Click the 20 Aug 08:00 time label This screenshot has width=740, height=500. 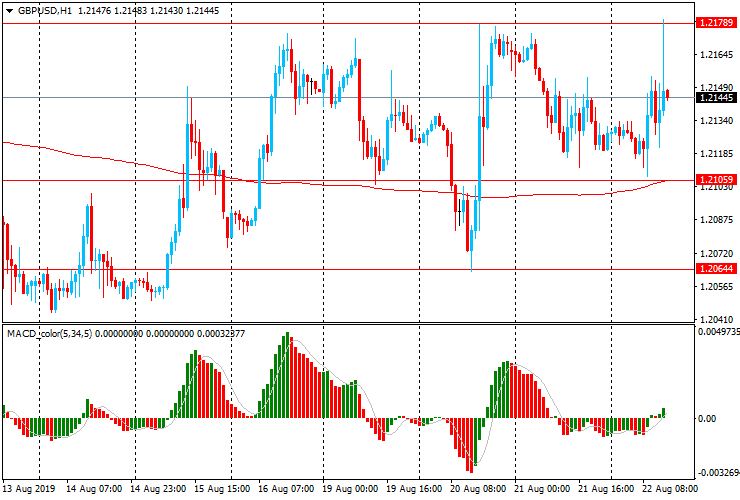(x=478, y=488)
